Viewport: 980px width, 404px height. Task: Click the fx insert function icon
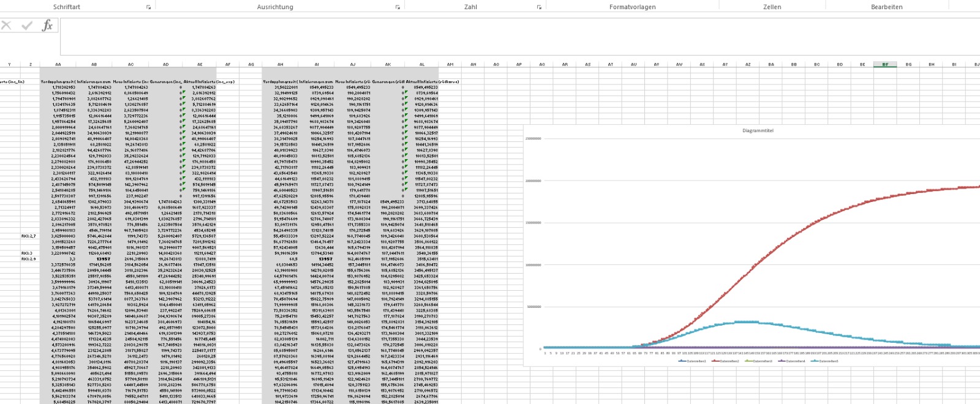[47, 26]
